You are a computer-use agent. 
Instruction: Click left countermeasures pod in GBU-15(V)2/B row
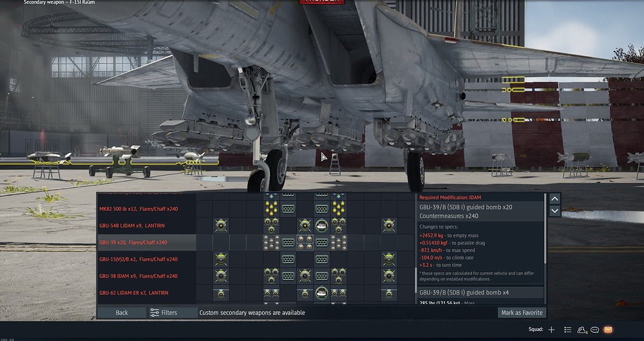[288, 259]
